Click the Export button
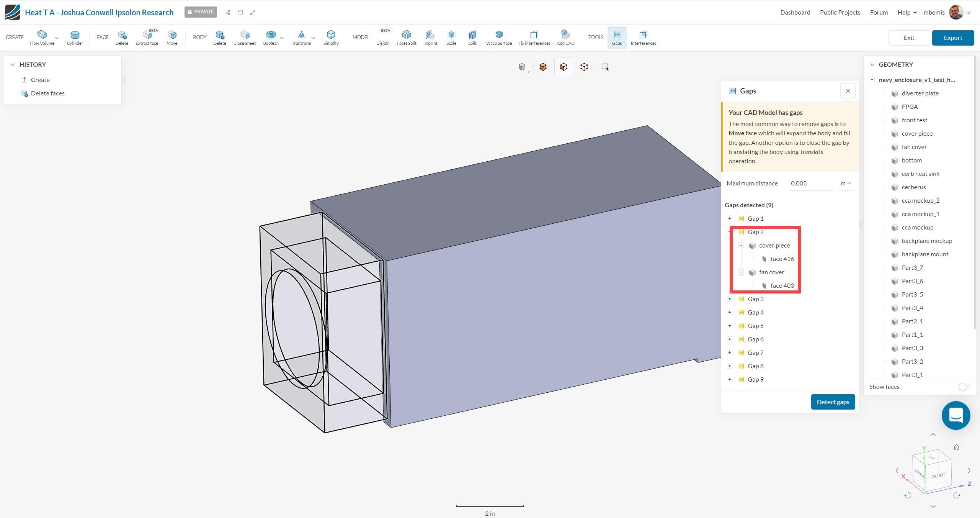 [x=952, y=38]
